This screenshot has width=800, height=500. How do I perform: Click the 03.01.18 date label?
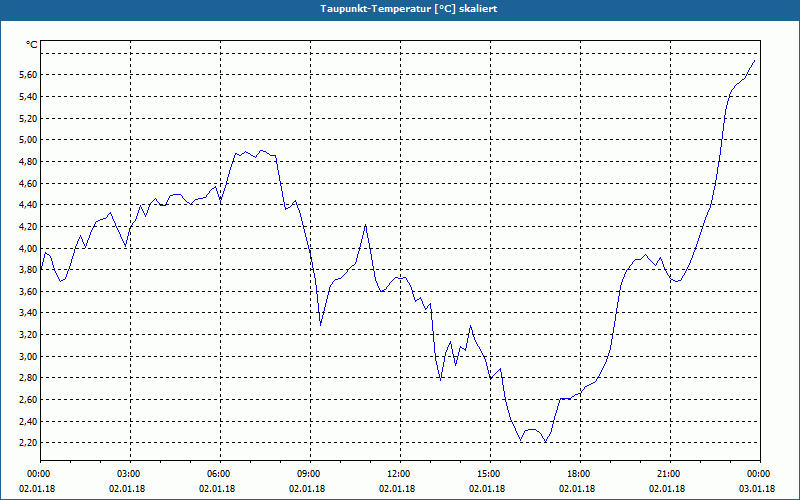point(757,489)
